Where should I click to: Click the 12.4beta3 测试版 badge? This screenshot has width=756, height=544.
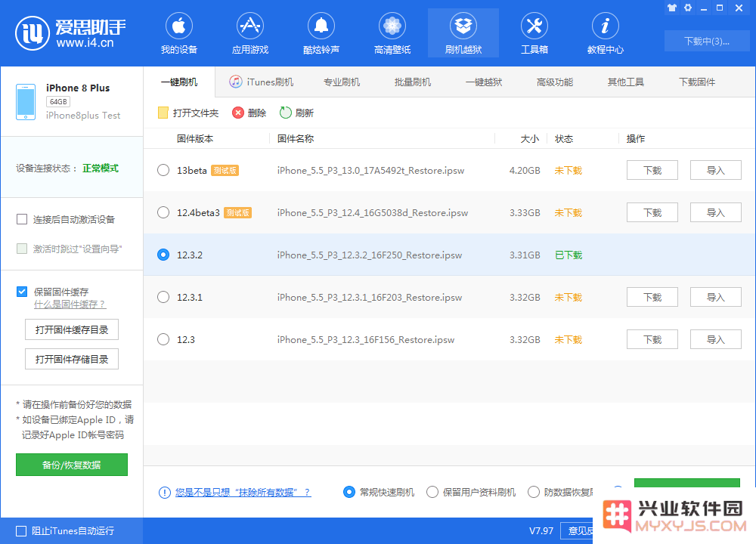tap(237, 213)
